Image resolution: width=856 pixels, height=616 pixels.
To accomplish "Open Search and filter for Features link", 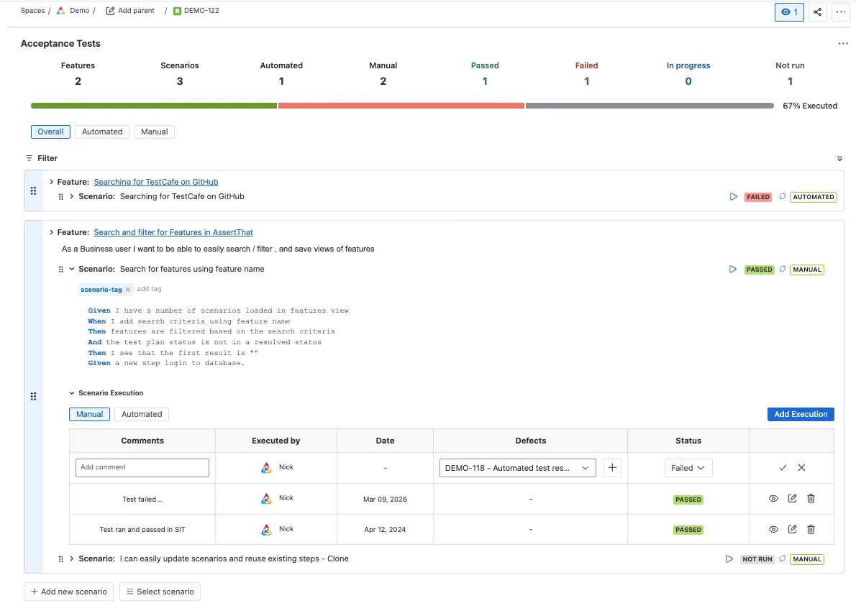I will coord(173,232).
